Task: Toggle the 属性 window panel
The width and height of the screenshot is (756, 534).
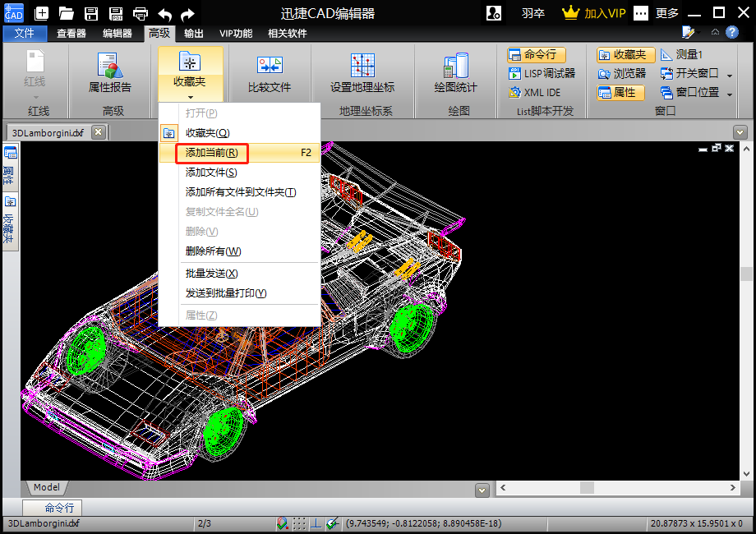Action: [x=620, y=92]
